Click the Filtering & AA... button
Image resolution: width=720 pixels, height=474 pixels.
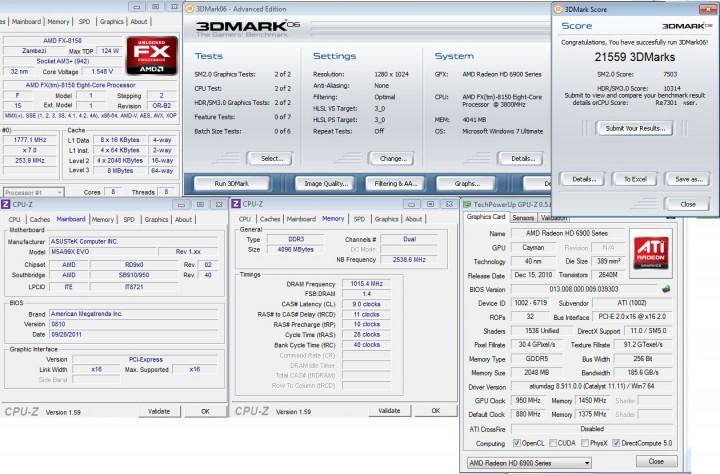[395, 183]
